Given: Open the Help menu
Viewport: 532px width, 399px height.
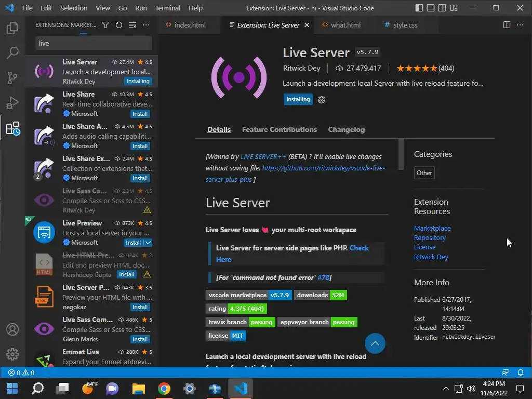Looking at the screenshot, I should tap(195, 8).
